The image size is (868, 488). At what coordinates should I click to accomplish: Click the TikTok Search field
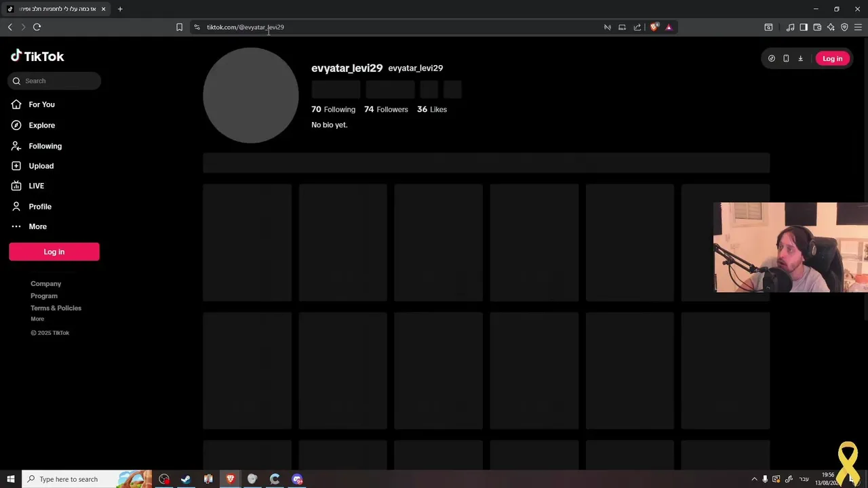[54, 81]
